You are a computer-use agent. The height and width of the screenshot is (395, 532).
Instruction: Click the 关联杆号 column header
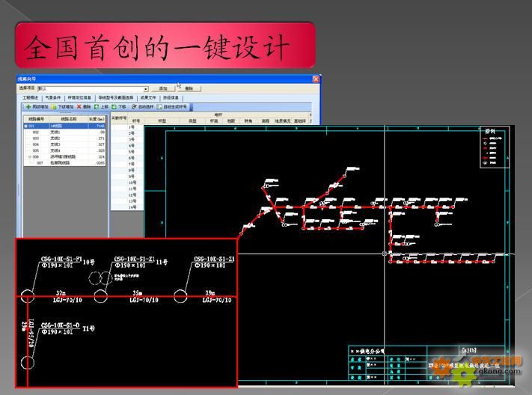(x=119, y=117)
